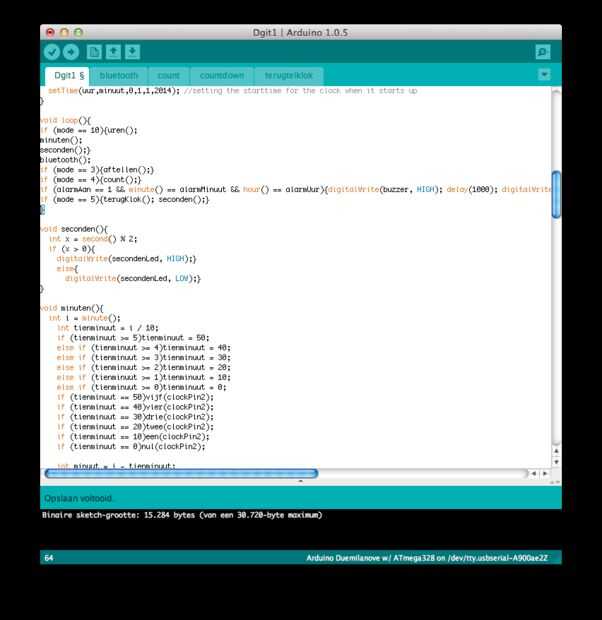The height and width of the screenshot is (620, 602).
Task: Click the 'tienminuut >= 5' assignment line
Action: click(x=133, y=338)
